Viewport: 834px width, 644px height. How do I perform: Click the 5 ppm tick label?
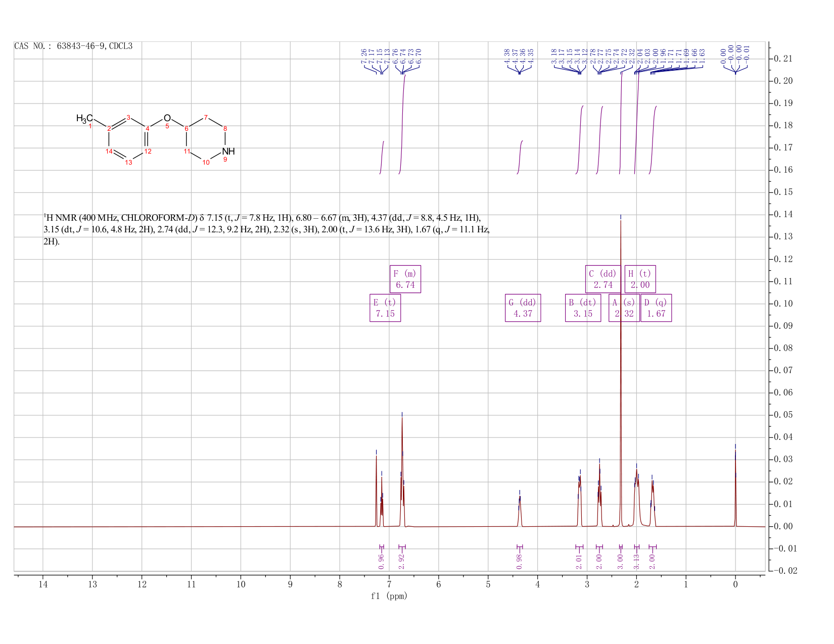(488, 584)
